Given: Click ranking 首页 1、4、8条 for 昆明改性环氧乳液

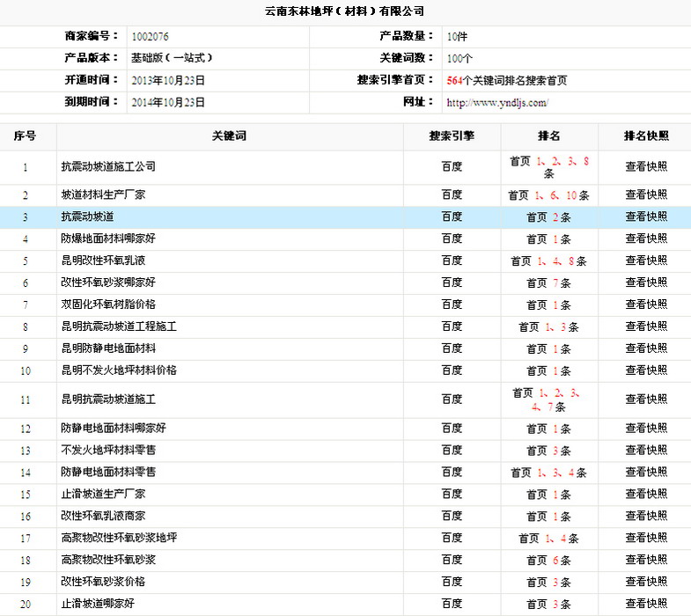Looking at the screenshot, I should (x=548, y=261).
